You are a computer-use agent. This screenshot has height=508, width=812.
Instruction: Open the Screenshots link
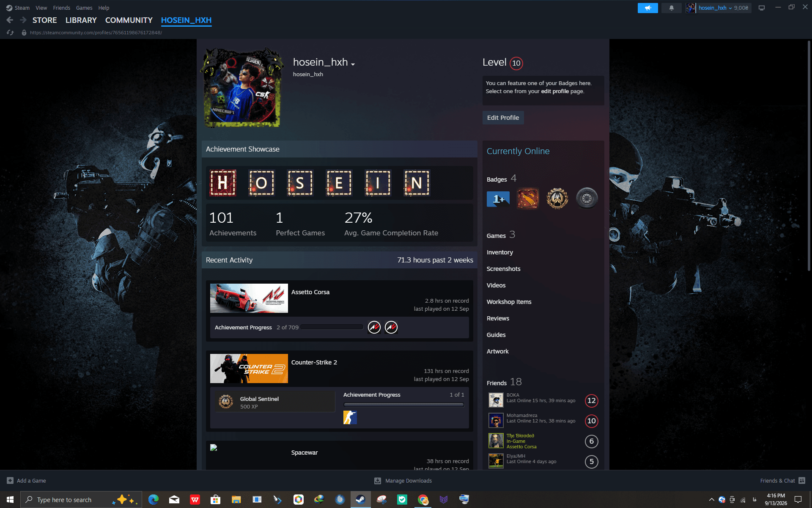pos(503,269)
